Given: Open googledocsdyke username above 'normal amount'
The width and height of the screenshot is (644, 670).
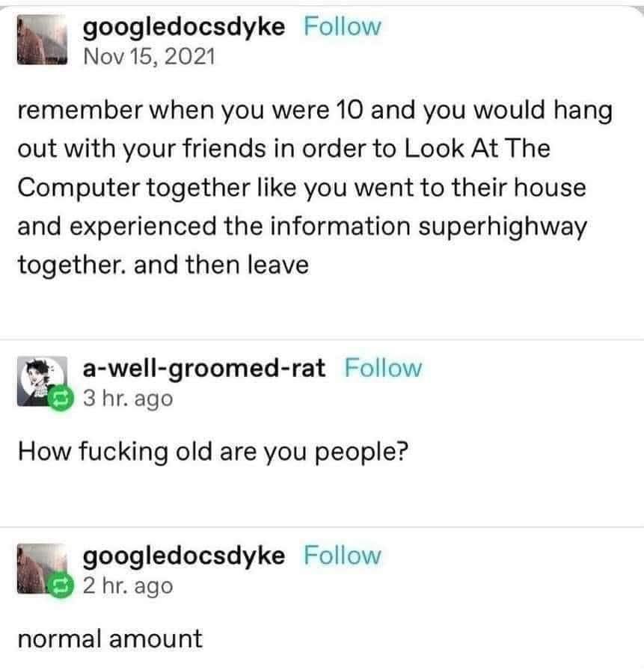Looking at the screenshot, I should coord(184,557).
